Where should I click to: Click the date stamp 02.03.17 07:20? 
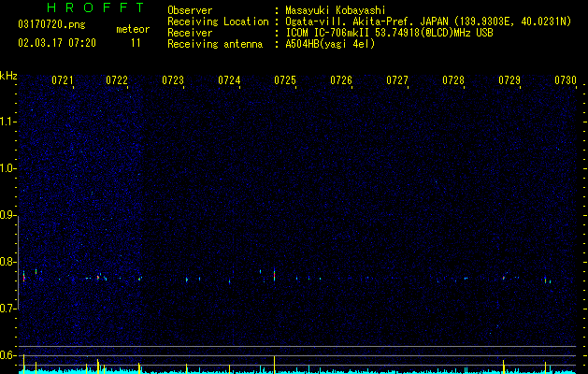tap(57, 43)
